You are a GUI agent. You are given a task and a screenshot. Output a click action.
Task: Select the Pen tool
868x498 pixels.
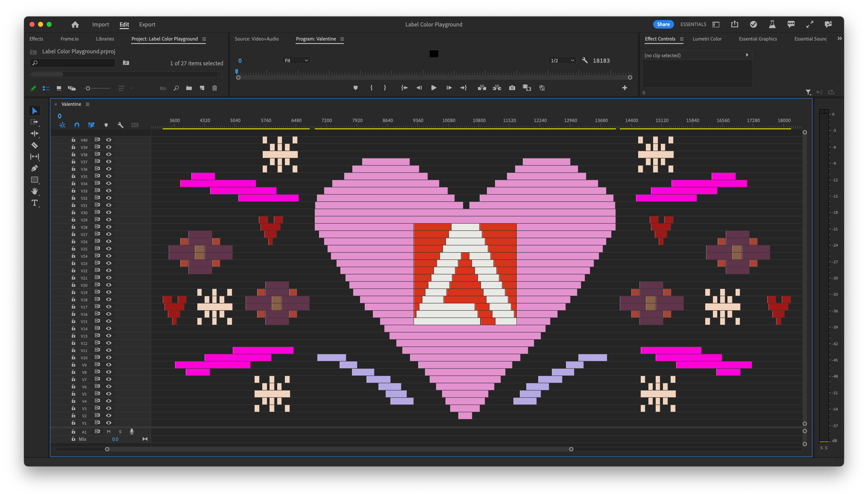[35, 168]
